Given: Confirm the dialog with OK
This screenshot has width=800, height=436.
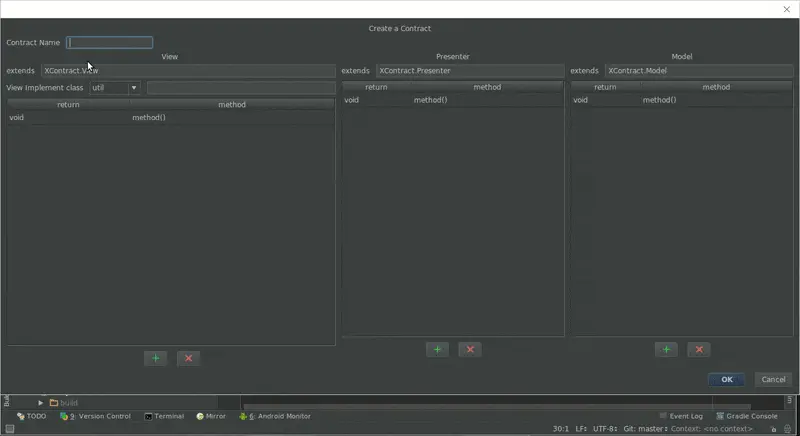Looking at the screenshot, I should (x=727, y=379).
